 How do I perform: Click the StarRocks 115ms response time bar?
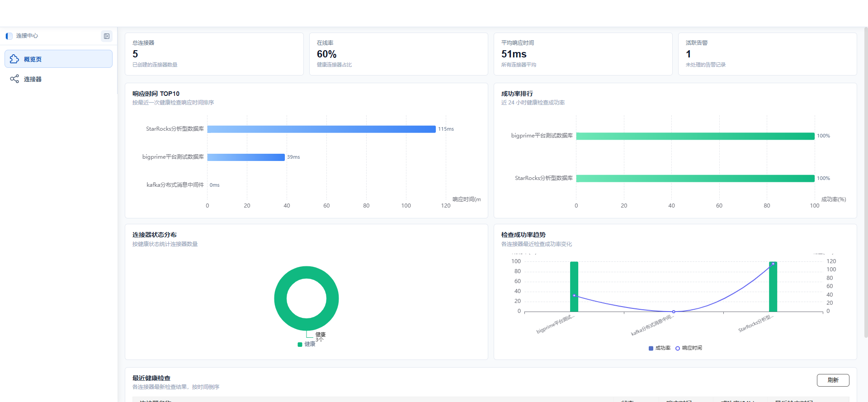321,129
